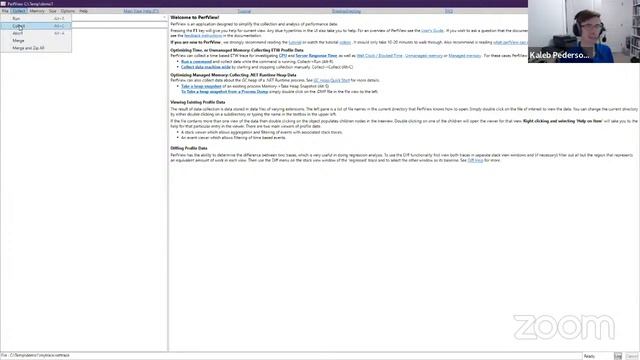
Task: Open heap snapshot from Process Dump hyperlink
Action: coord(224,92)
